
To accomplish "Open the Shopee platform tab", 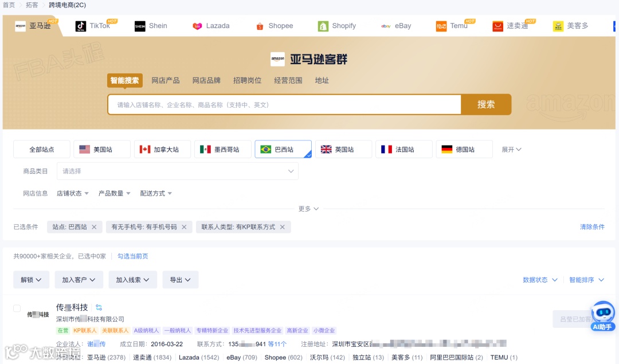I will (x=275, y=26).
